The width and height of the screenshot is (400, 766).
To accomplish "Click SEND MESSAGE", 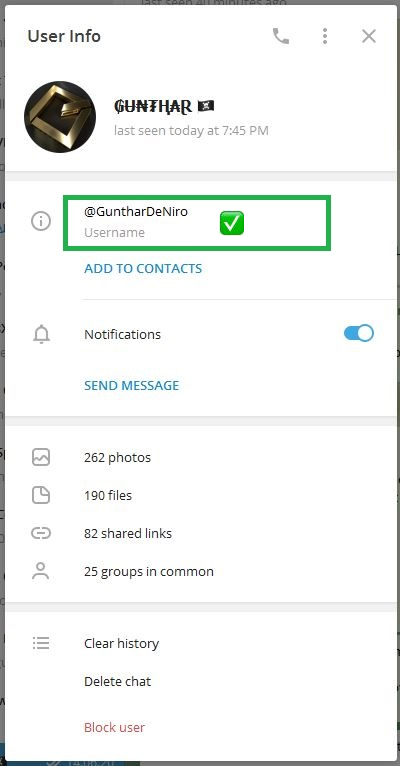I will tap(132, 385).
